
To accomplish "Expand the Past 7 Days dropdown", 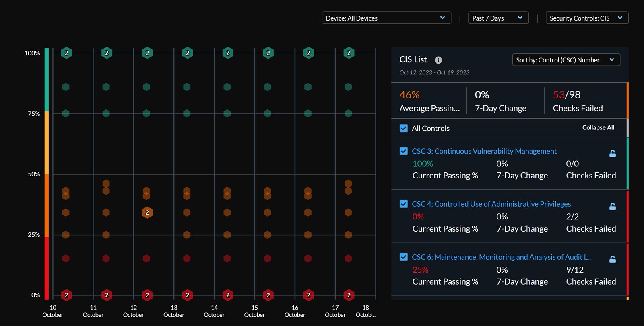I will [498, 18].
